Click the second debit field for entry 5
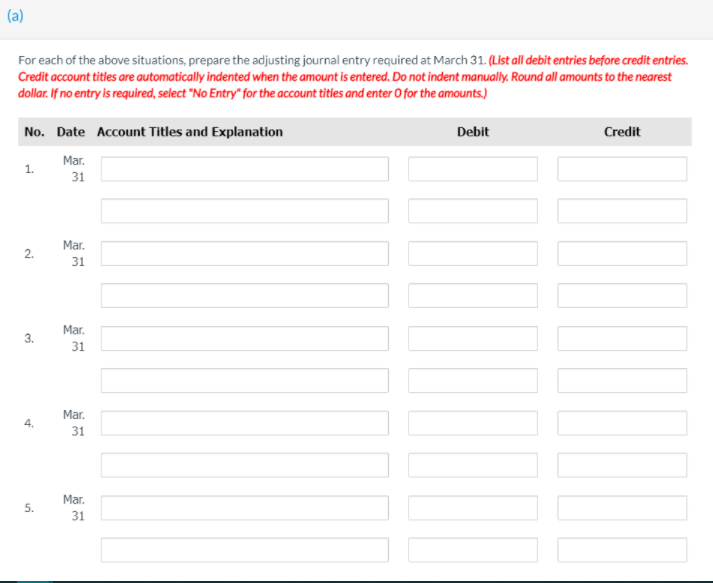713x583 pixels. click(x=473, y=549)
